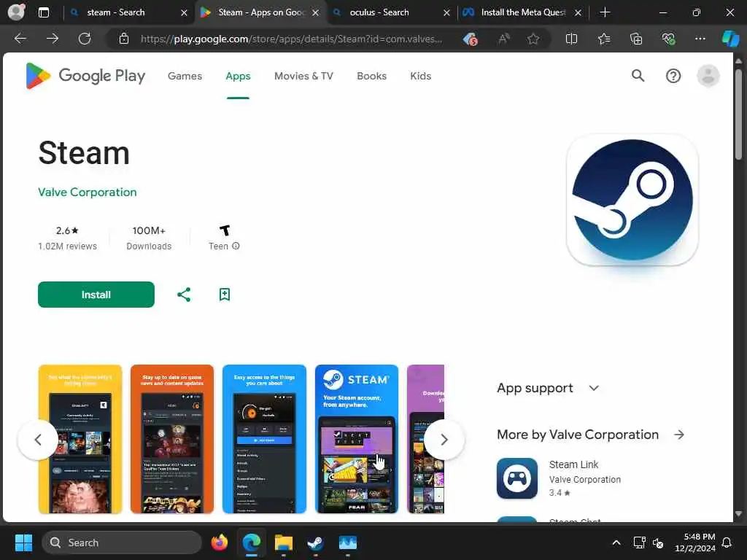Open the browser profile icon
This screenshot has width=747, height=560.
(17, 12)
